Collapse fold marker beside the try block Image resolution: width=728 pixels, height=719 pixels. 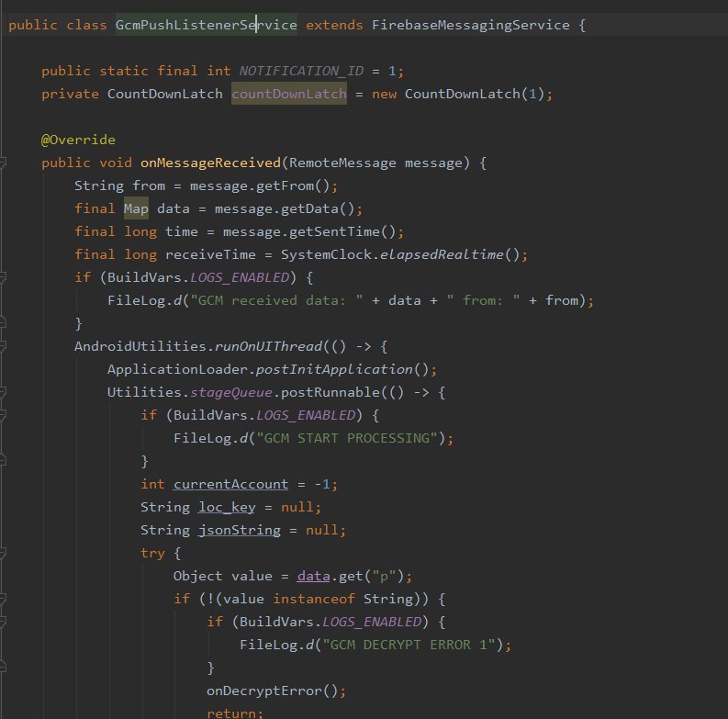(2, 553)
